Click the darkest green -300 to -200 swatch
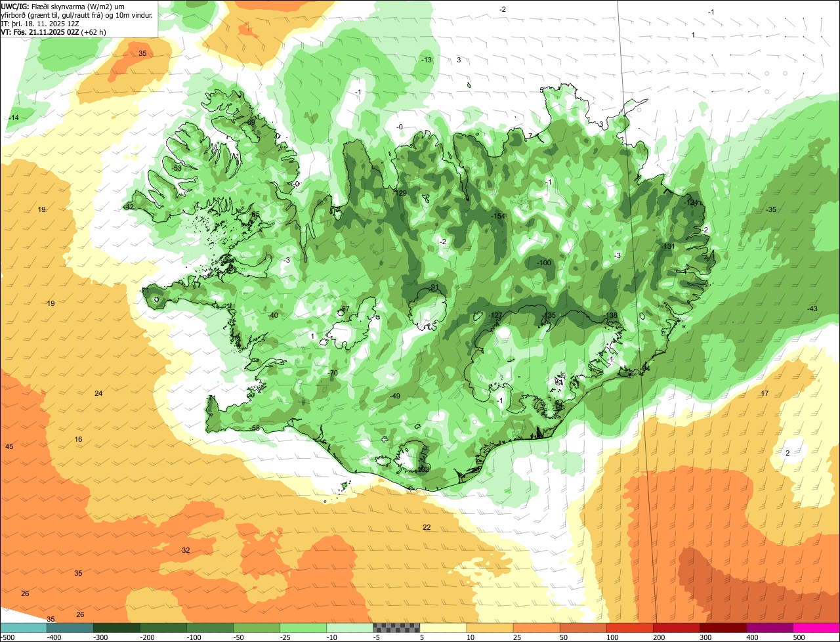 coord(117,628)
